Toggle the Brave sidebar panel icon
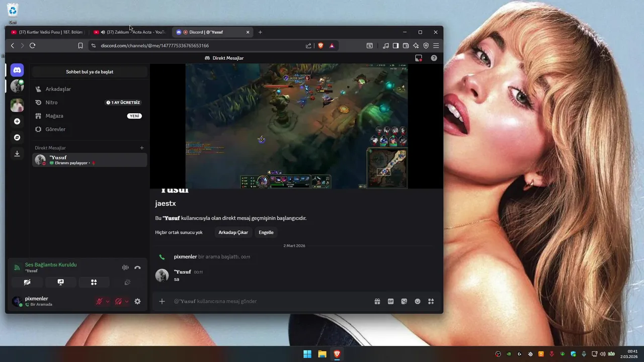 coord(396,45)
